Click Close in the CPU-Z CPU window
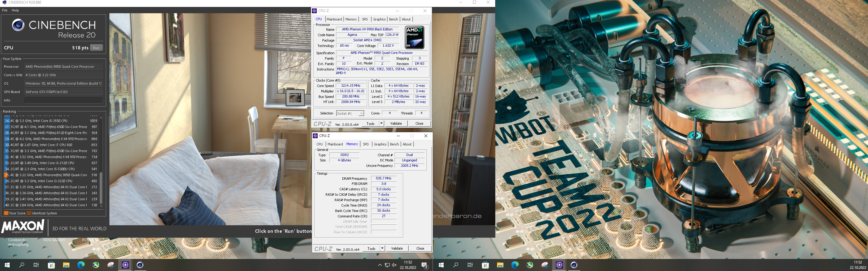This screenshot has width=868, height=271. click(419, 123)
